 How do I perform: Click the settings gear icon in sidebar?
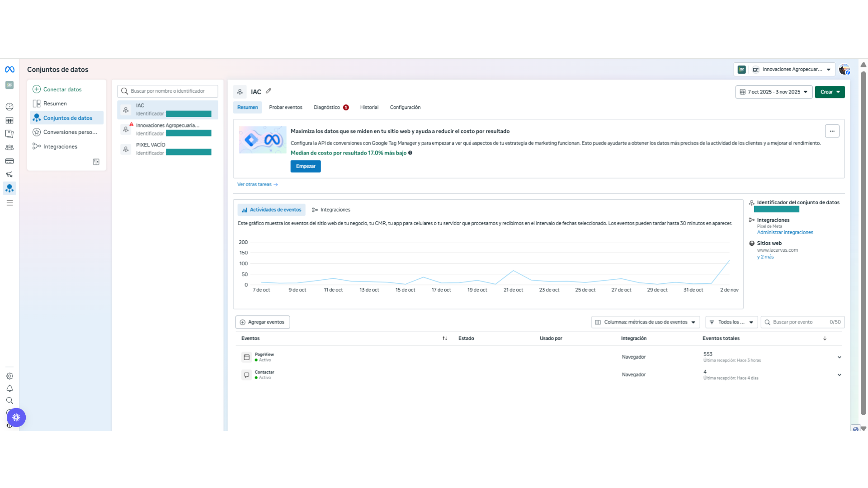(9, 376)
